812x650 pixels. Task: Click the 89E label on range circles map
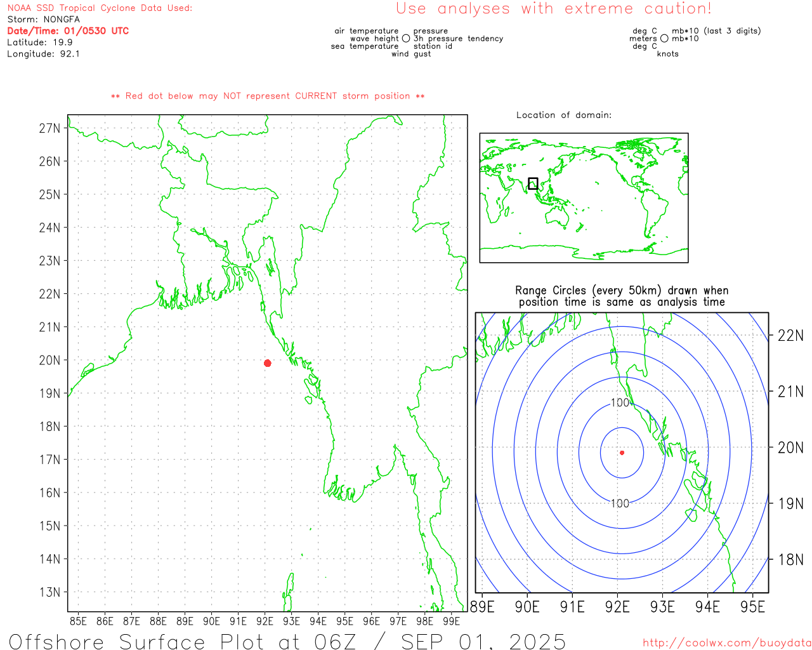(482, 607)
